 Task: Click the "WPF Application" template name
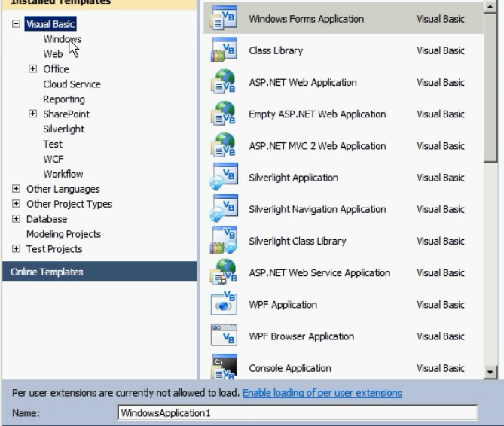pyautogui.click(x=283, y=305)
